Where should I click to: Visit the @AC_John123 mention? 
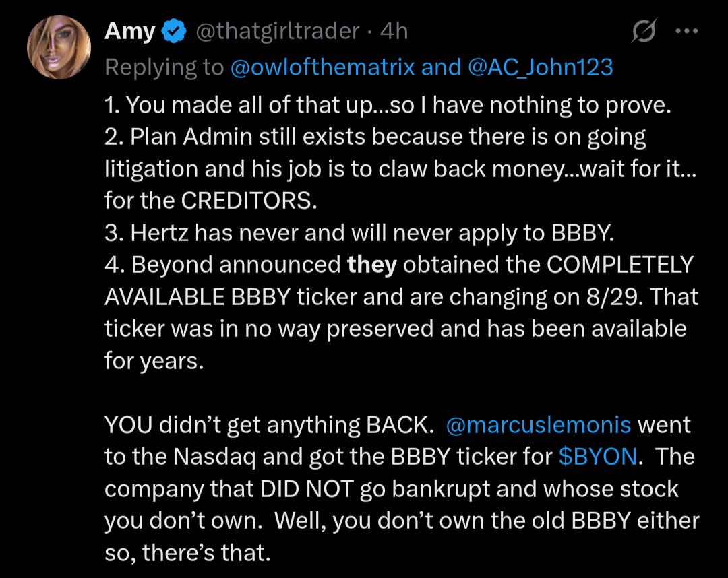point(541,67)
